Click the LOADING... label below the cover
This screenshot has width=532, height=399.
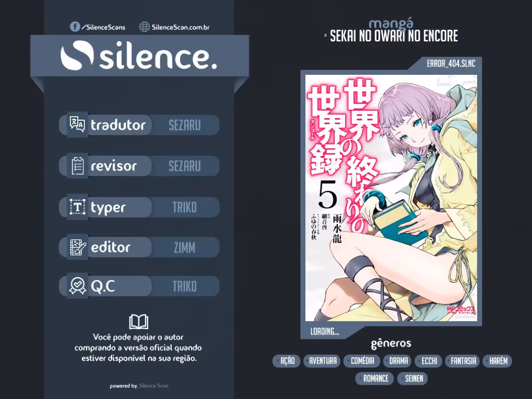[325, 332]
